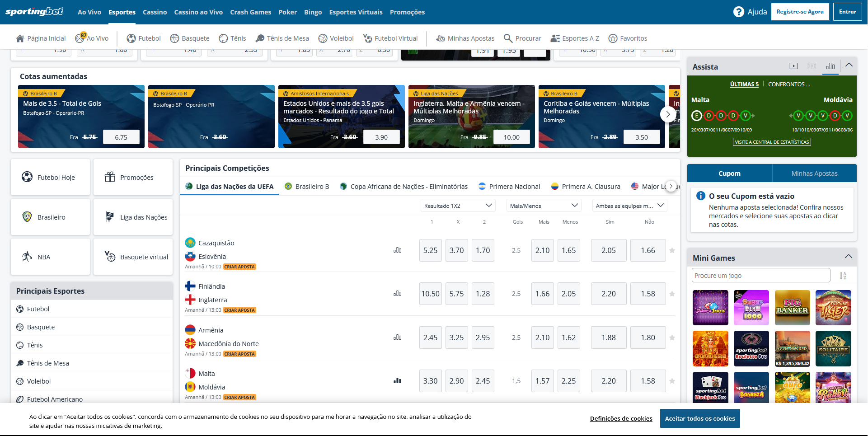Open Basquete virtual tile
This screenshot has height=436, width=868.
[x=133, y=257]
